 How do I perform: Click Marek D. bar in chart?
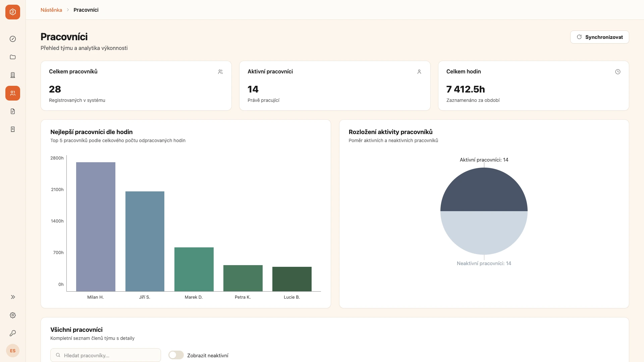pyautogui.click(x=194, y=269)
